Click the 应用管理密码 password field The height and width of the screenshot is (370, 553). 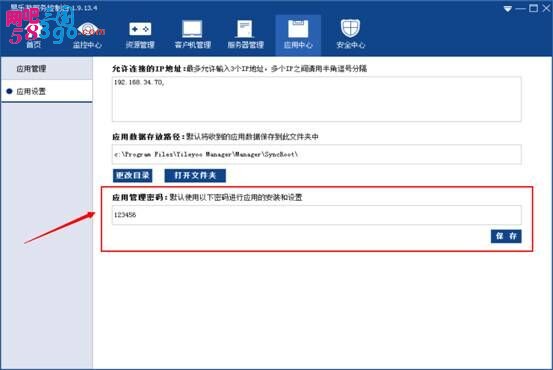point(317,215)
